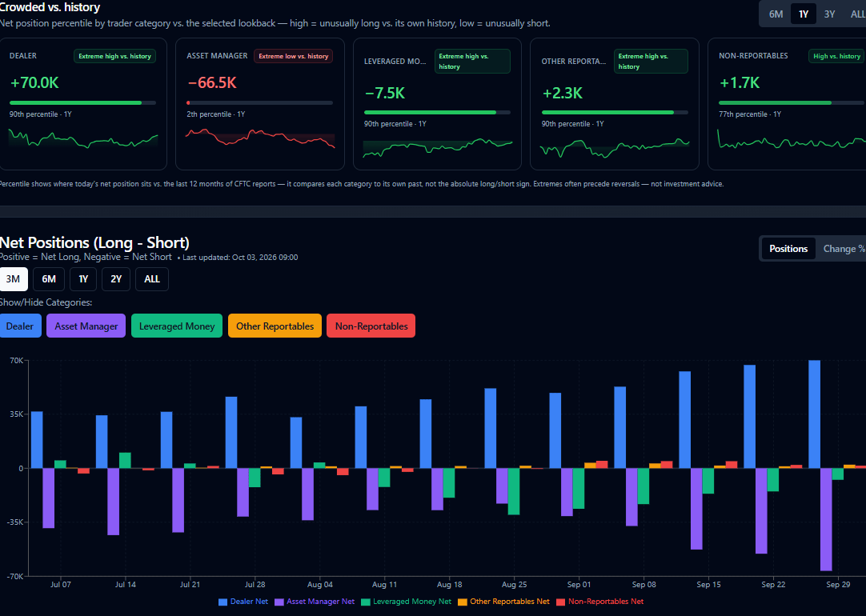This screenshot has width=866, height=616.
Task: Click the Dealer card's green sparkline
Action: tap(83, 138)
